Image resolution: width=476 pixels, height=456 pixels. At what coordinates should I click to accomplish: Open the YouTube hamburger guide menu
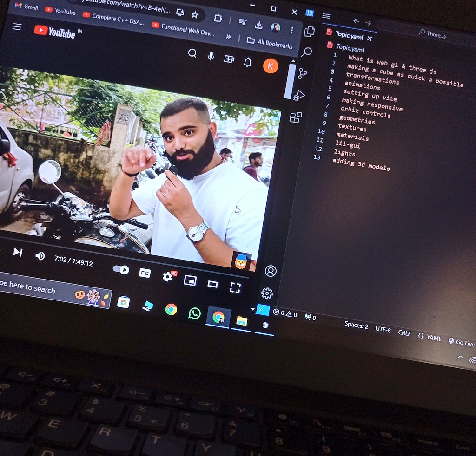pos(17,26)
